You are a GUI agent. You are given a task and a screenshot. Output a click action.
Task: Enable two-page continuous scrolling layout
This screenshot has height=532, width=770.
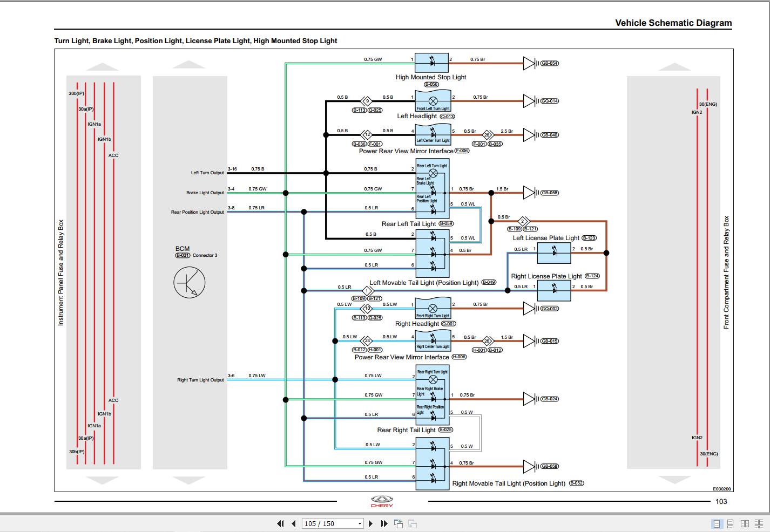coord(759,523)
